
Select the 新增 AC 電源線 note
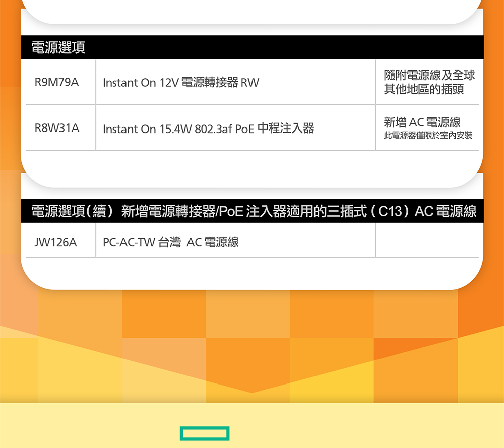coord(422,122)
